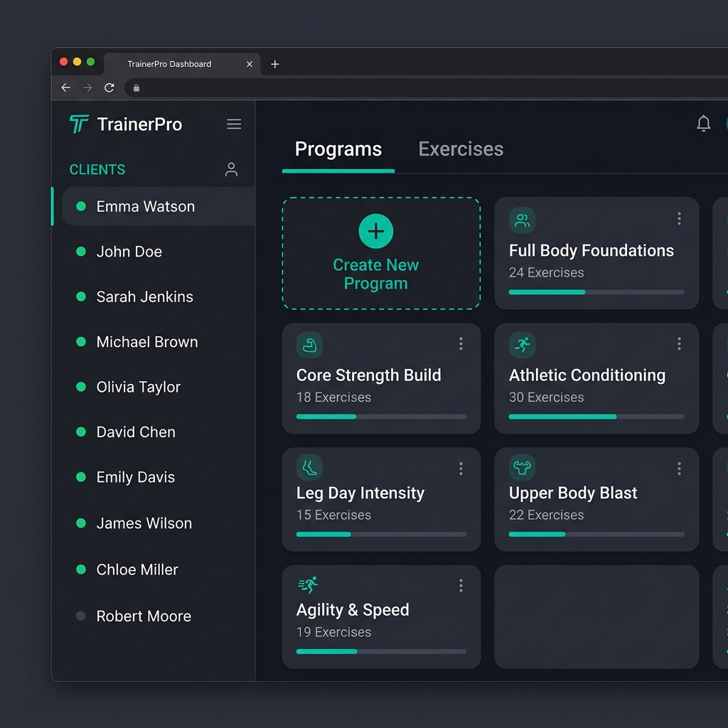Image resolution: width=728 pixels, height=728 pixels.
Task: Close the TrainerPro Dashboard tab
Action: pos(250,64)
